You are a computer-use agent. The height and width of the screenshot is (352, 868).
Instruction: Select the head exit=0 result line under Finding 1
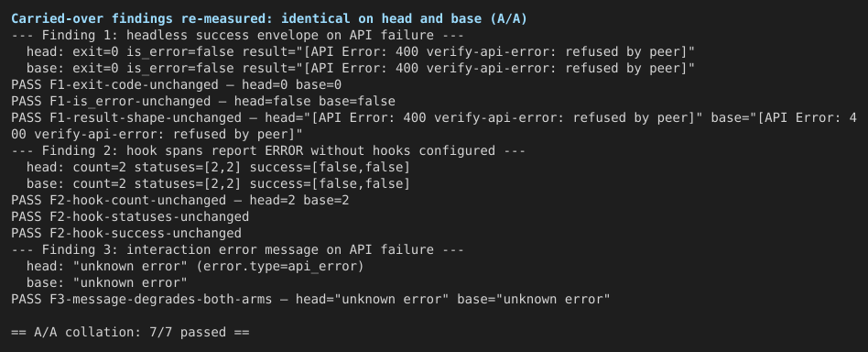[x=361, y=52]
